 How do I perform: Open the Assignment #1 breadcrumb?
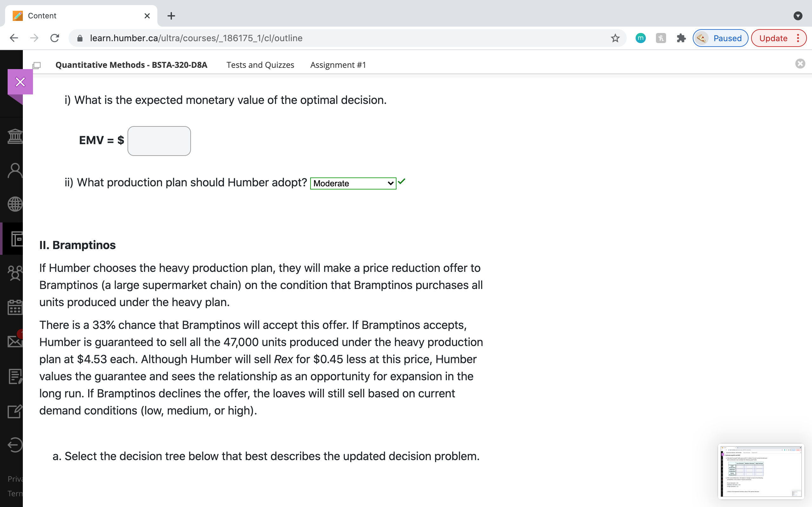(x=337, y=65)
